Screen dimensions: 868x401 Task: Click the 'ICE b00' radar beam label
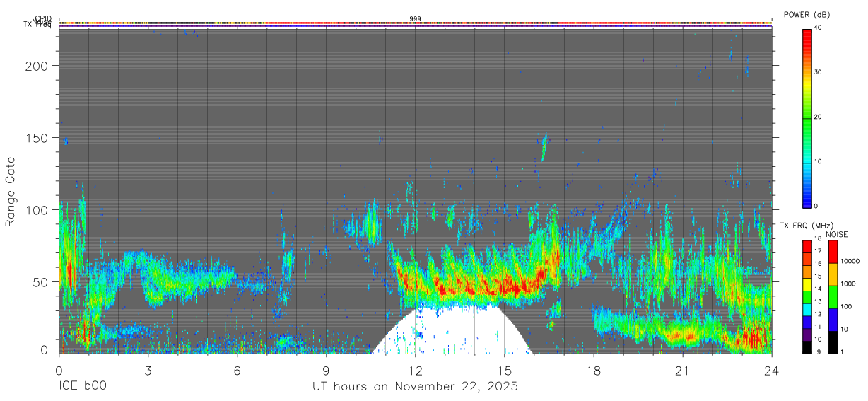pyautogui.click(x=83, y=387)
